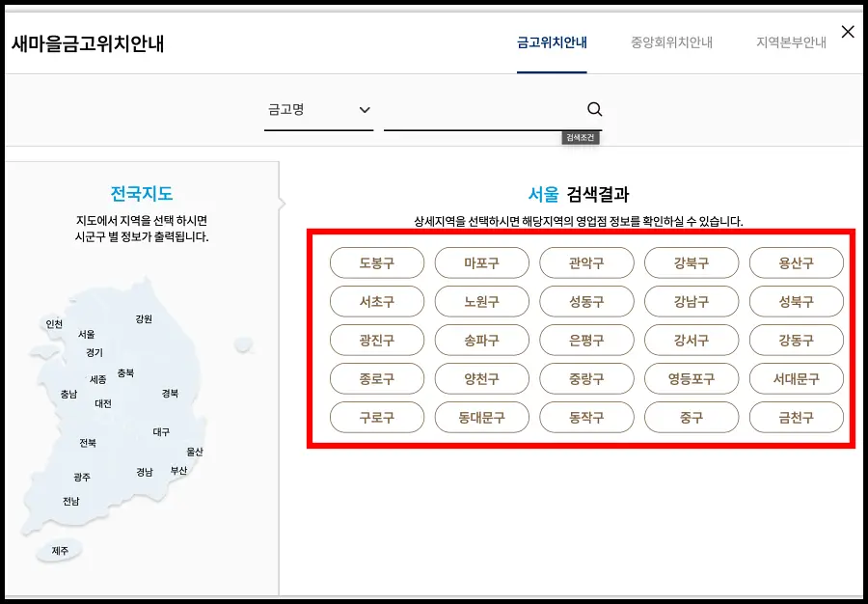Click the 새마을금고위치안내 title
This screenshot has height=604, width=868.
point(88,43)
